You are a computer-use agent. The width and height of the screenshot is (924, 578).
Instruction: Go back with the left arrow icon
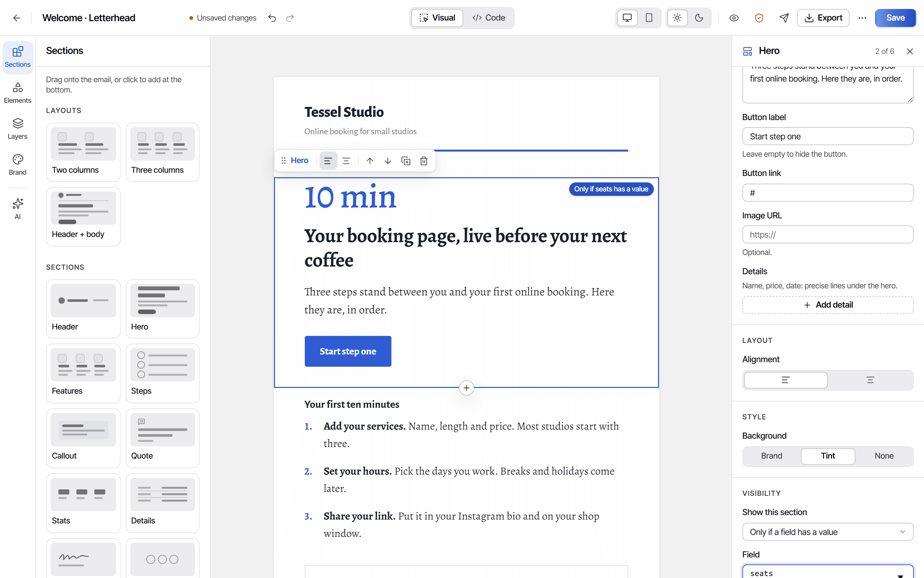[x=16, y=18]
